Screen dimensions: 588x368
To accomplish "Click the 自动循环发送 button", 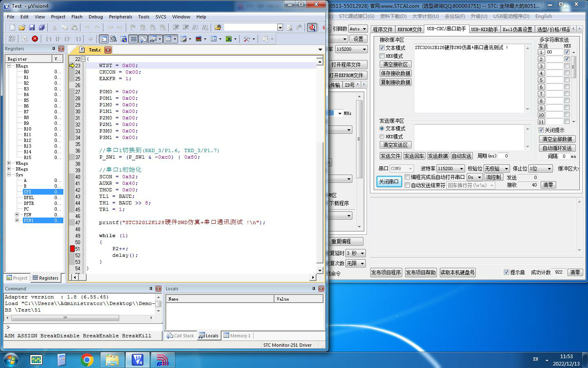I will pos(557,148).
